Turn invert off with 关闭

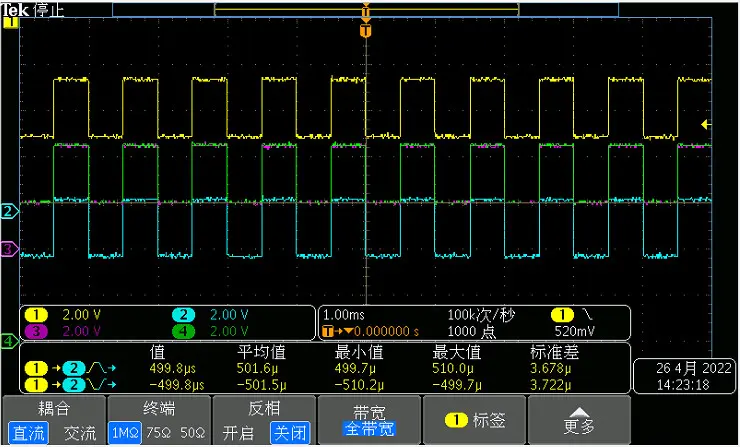pyautogui.click(x=290, y=432)
